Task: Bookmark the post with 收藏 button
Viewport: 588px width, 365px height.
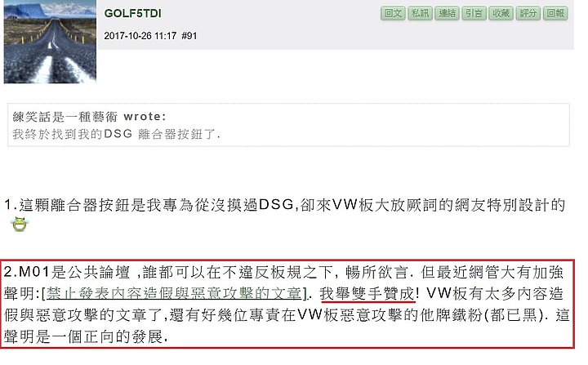Action: [x=501, y=14]
